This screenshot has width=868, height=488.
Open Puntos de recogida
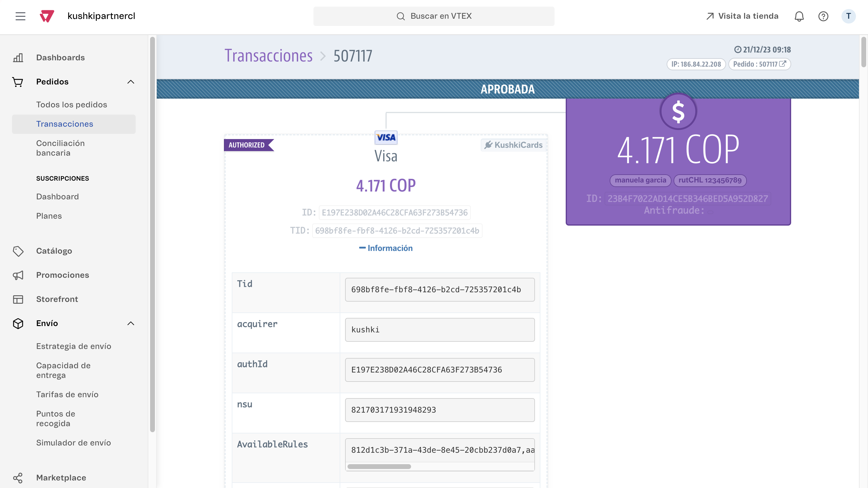pyautogui.click(x=55, y=419)
